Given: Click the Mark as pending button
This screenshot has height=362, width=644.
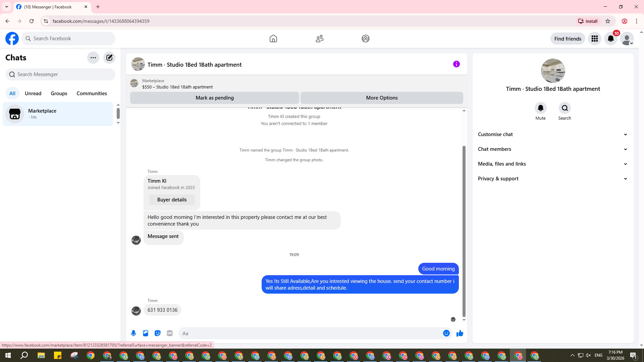Looking at the screenshot, I should click(215, 98).
